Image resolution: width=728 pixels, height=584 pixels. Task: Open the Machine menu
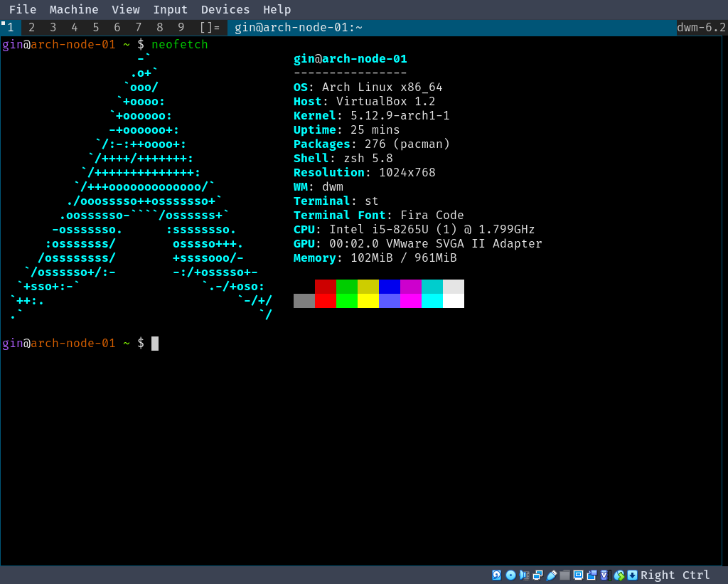[x=73, y=9]
